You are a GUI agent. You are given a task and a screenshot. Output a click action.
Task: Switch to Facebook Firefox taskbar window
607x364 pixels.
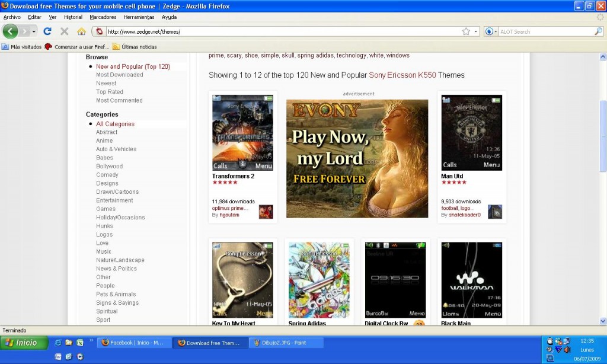point(133,343)
